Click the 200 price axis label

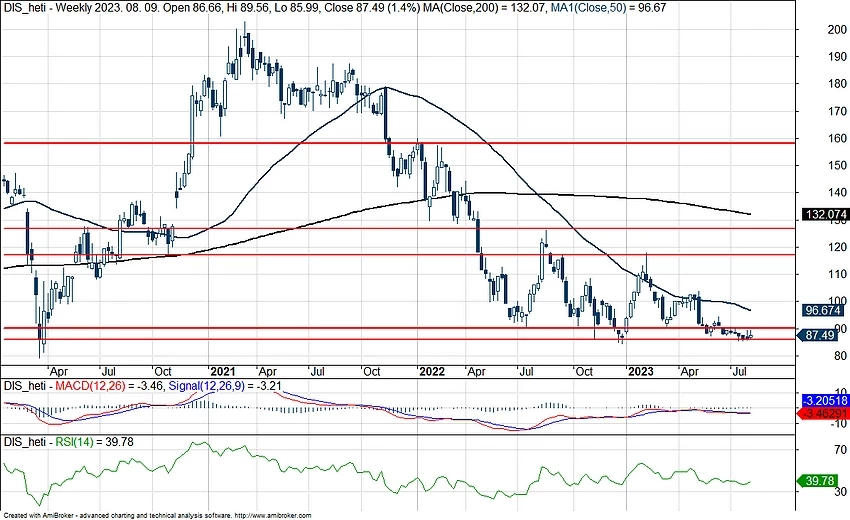point(837,30)
